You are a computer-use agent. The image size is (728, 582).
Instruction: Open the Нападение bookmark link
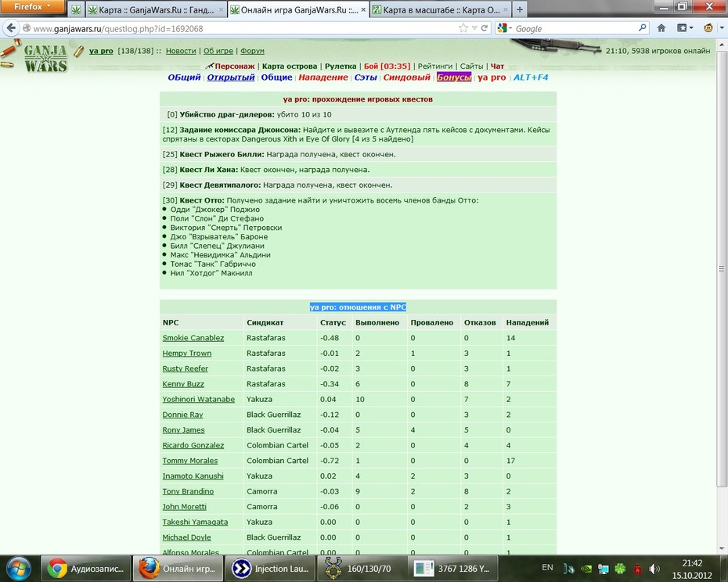[323, 77]
